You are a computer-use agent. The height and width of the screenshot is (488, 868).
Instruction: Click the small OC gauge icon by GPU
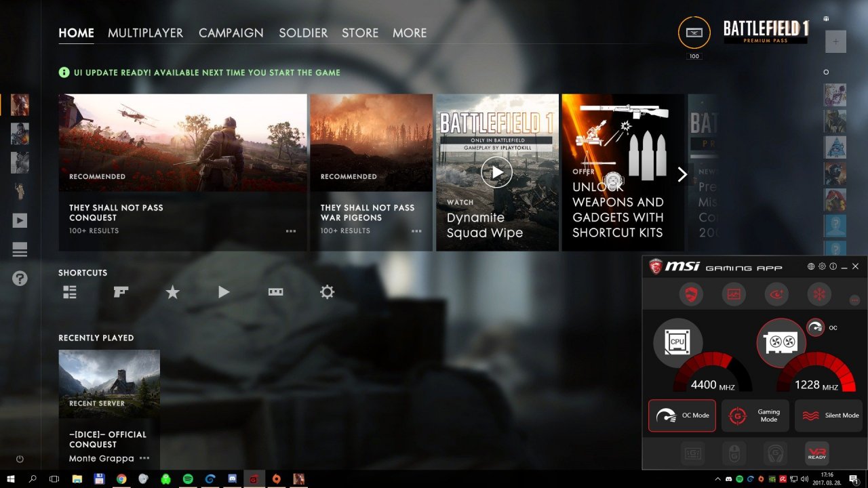coord(816,328)
